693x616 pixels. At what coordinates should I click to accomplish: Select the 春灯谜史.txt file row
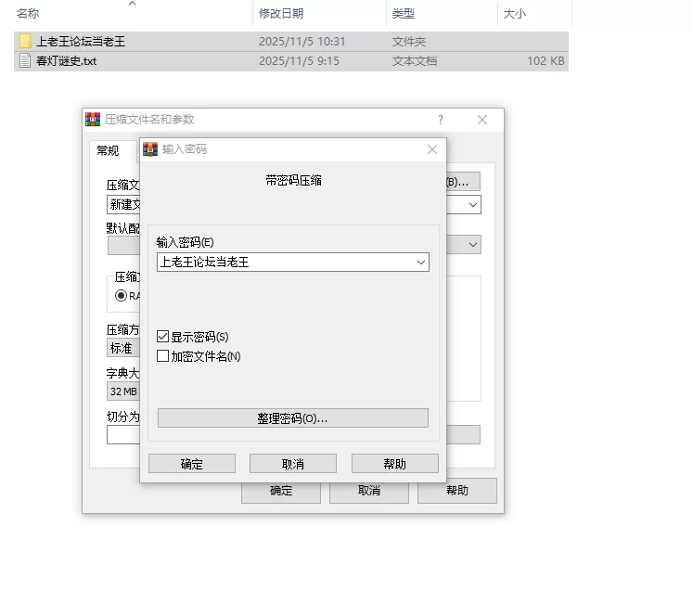291,61
